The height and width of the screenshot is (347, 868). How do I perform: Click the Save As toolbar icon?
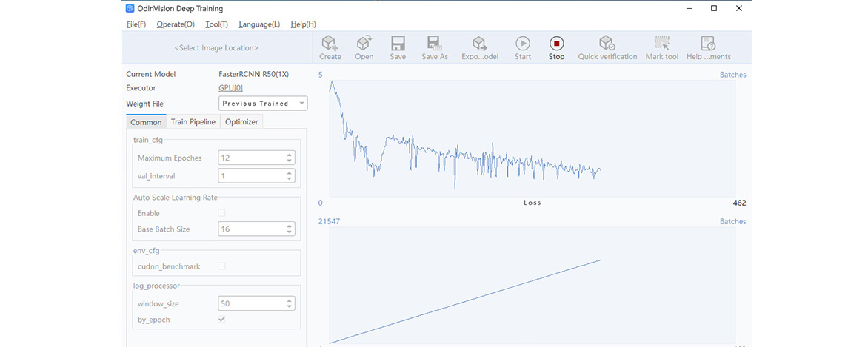pos(435,44)
